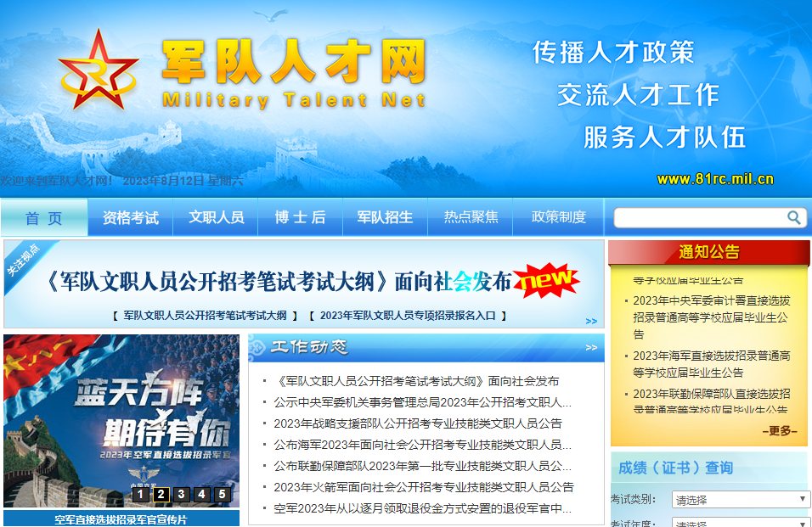Viewport: 812px width, 527px height.
Task: Open the 热点聚焦 navigation tab
Action: [471, 218]
